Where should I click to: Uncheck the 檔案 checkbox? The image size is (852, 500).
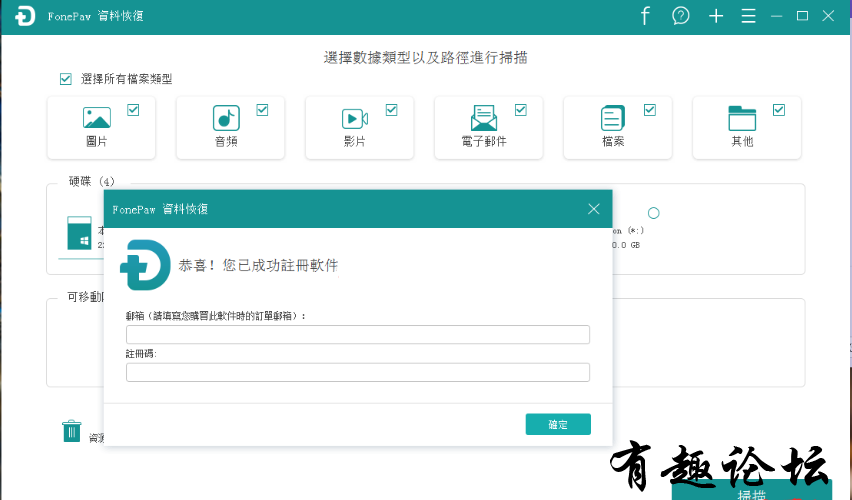[x=650, y=110]
